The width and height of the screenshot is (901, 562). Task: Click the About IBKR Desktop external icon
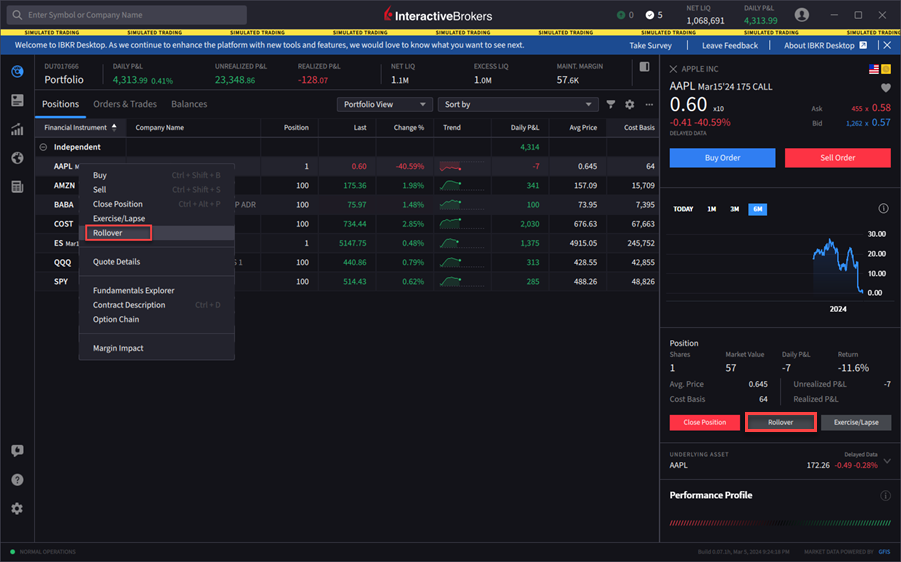click(x=863, y=45)
